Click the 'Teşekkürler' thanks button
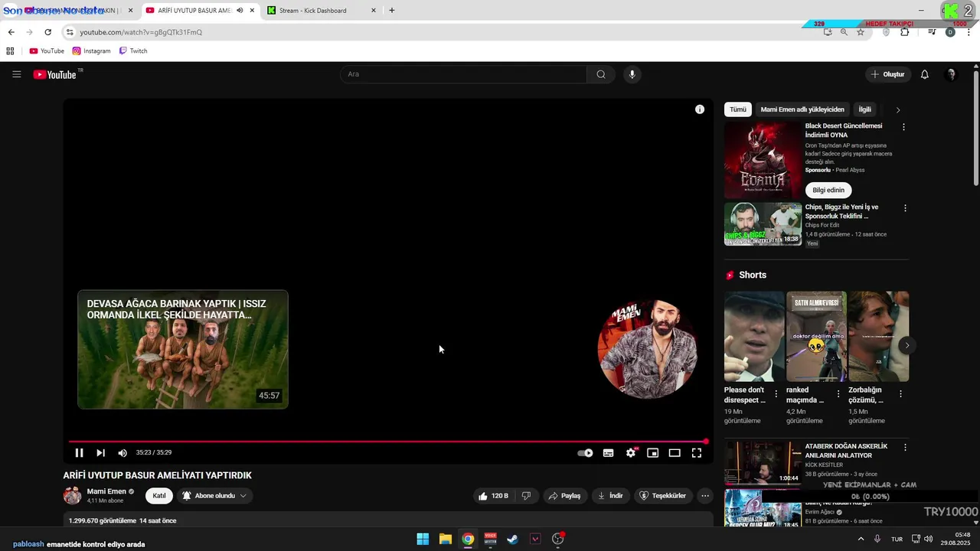 [663, 496]
